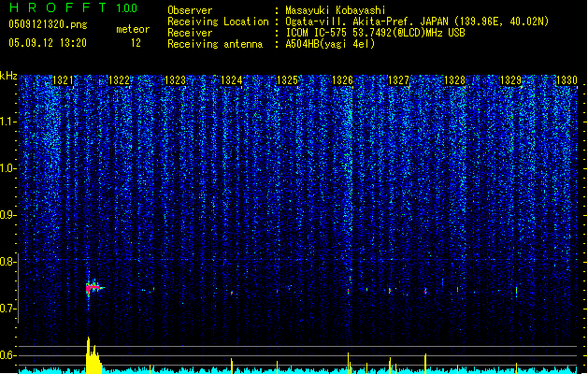Click observer name Masayuki Kobayashi
This screenshot has height=374, width=588.
[336, 10]
